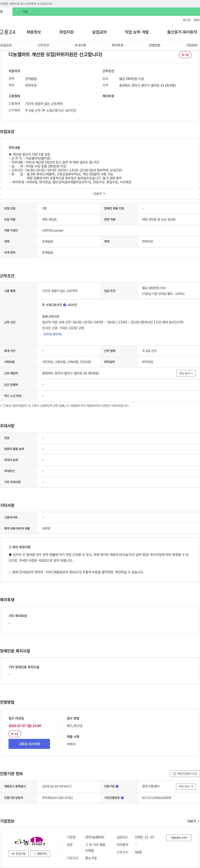Jump to 기업정보 section tab
This screenshot has width=200, height=868.
pyautogui.click(x=192, y=45)
